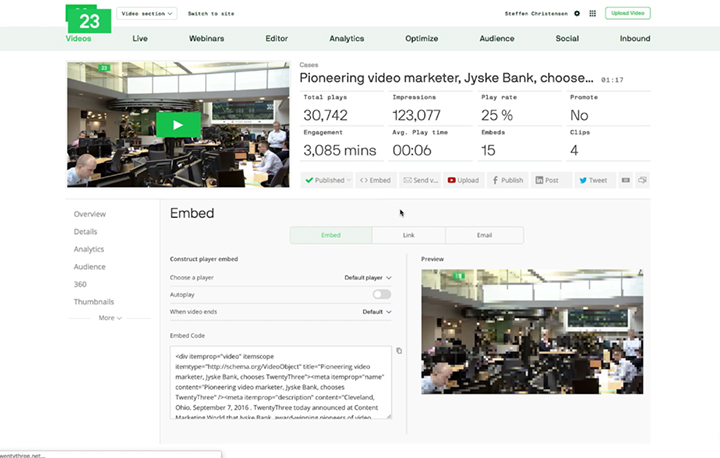Toggle the Autoplay switch
The height and width of the screenshot is (458, 720).
pos(382,294)
